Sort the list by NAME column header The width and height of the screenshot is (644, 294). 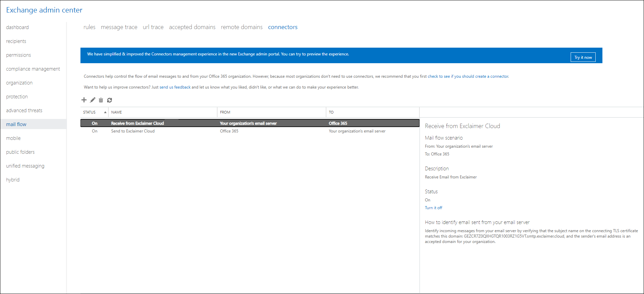coord(117,112)
